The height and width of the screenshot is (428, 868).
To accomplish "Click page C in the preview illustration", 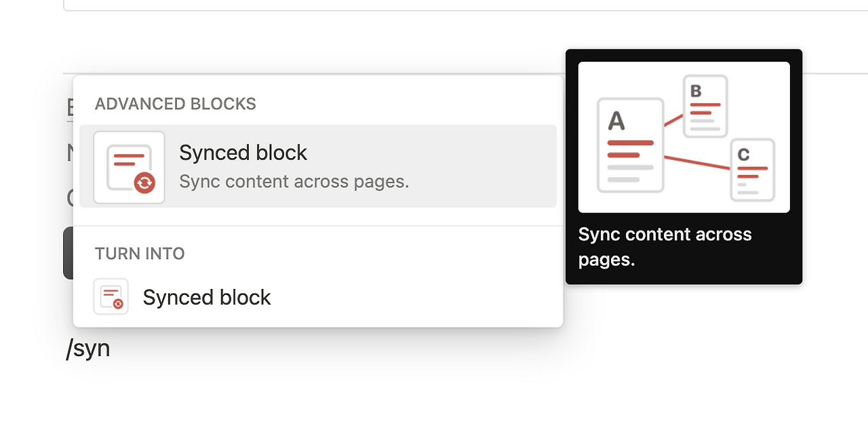I will [x=752, y=170].
